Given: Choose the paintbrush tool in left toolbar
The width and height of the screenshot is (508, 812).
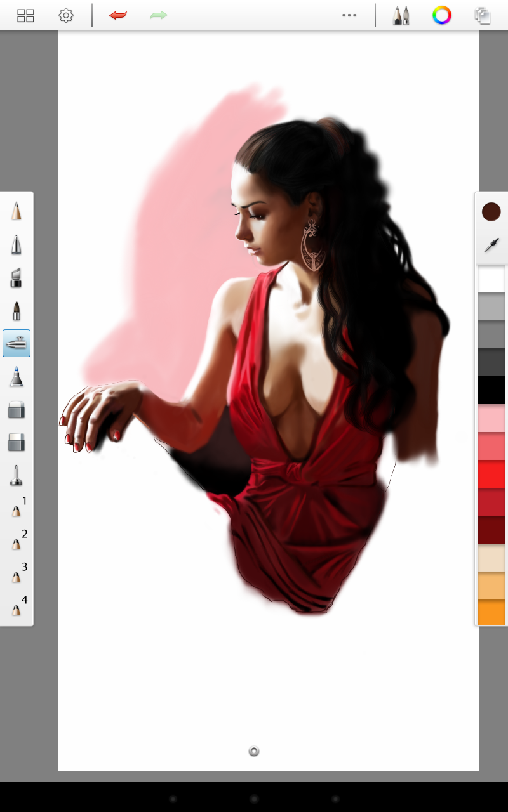Looking at the screenshot, I should [17, 310].
